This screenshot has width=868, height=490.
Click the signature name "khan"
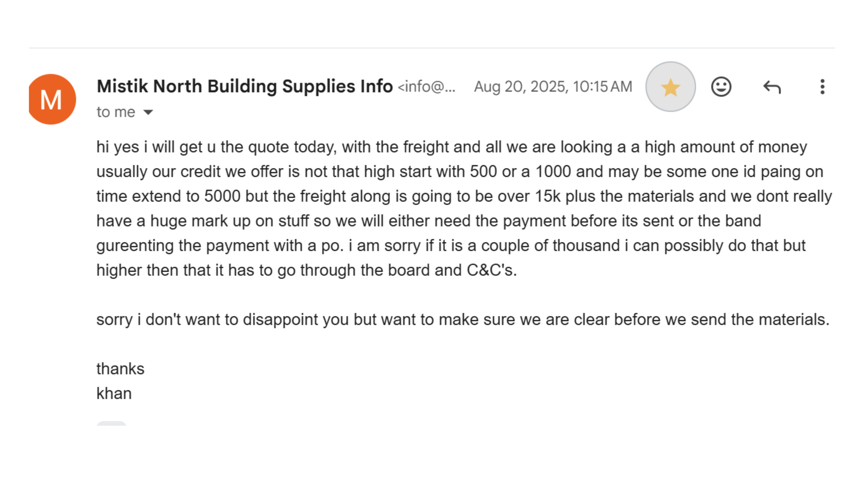click(114, 393)
